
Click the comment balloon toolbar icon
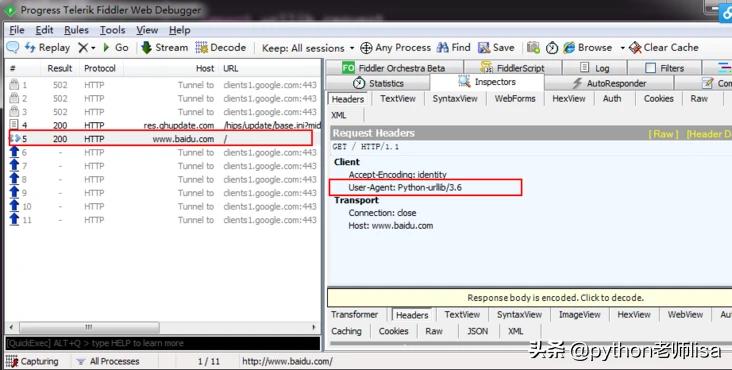click(x=13, y=47)
